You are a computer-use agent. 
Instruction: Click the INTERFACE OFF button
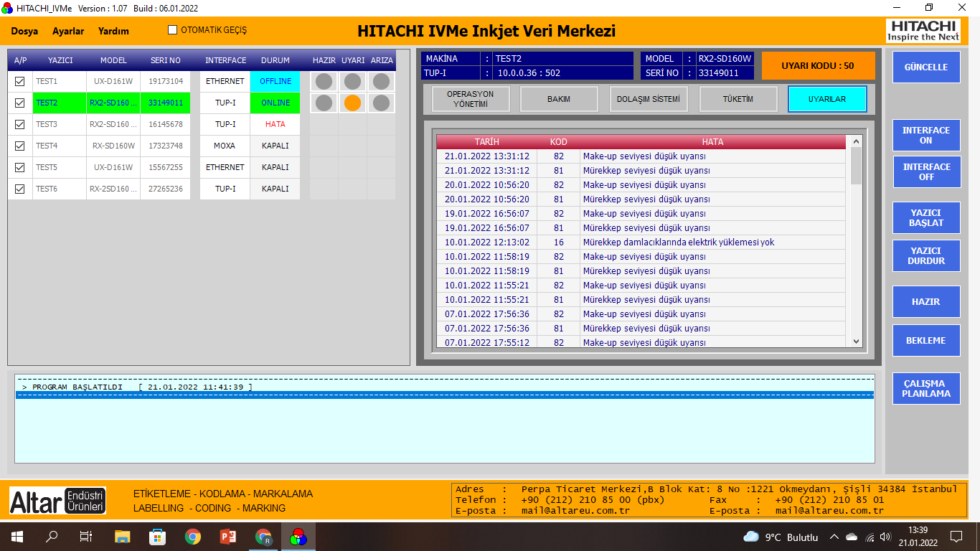[926, 172]
